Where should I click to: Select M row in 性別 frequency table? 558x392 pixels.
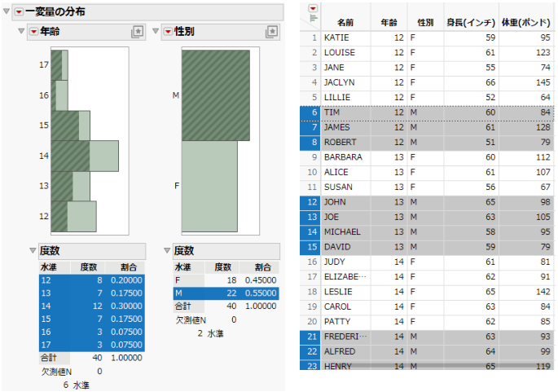click(226, 293)
